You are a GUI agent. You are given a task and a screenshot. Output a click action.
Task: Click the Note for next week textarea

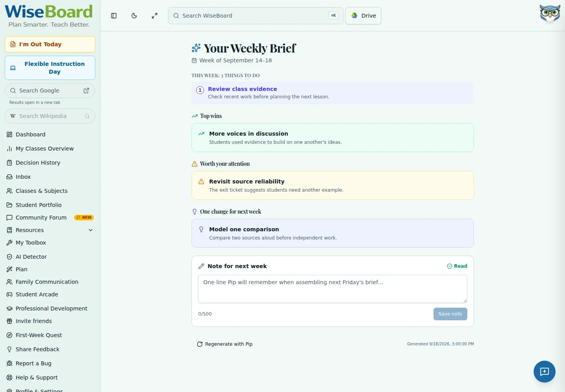tap(332, 289)
